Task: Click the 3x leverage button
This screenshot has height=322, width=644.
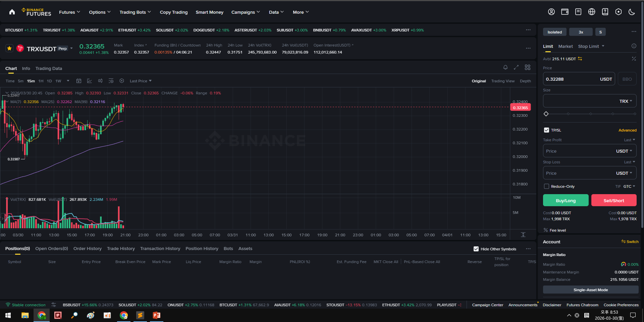Action: 581,32
